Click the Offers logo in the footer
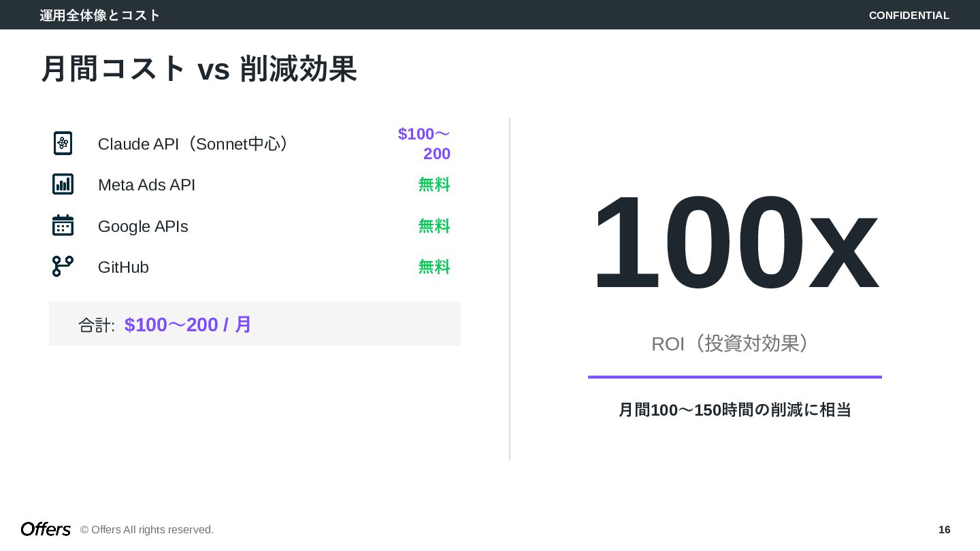980x551 pixels. (x=46, y=529)
